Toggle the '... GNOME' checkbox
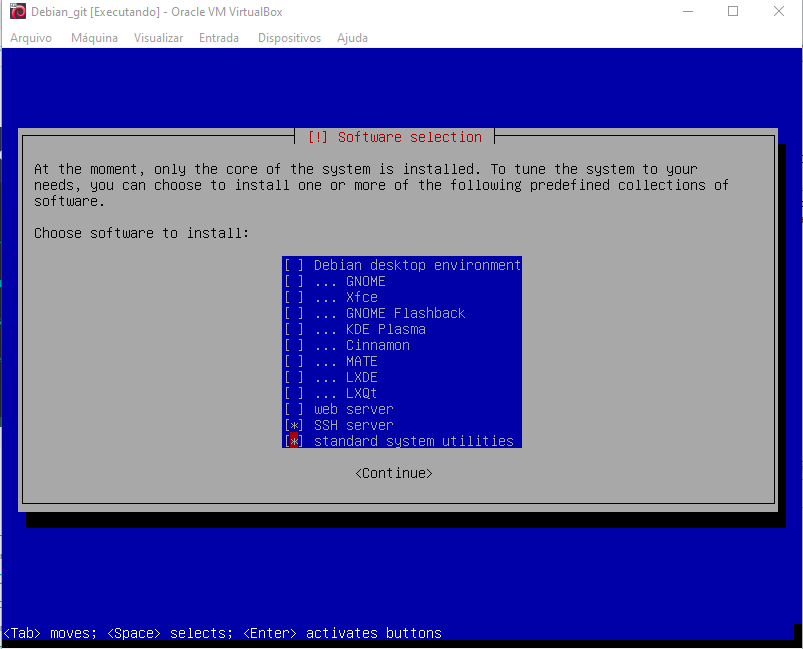803x649 pixels. [x=294, y=281]
